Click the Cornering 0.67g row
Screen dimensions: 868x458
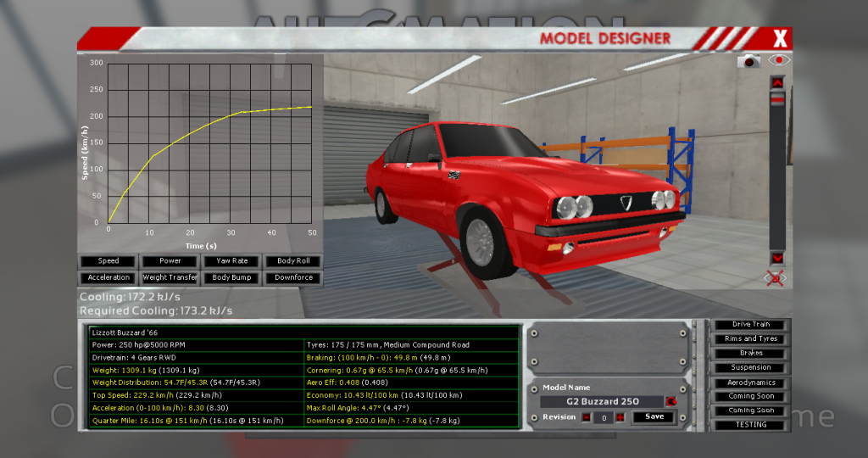click(412, 371)
